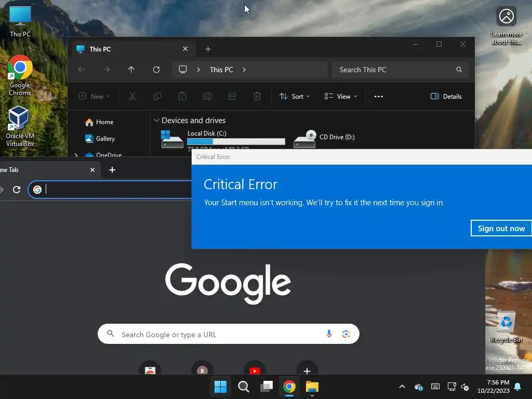Click the OneDrive cloud icon in the tray
Screen dimensions: 532x399
(x=419, y=387)
